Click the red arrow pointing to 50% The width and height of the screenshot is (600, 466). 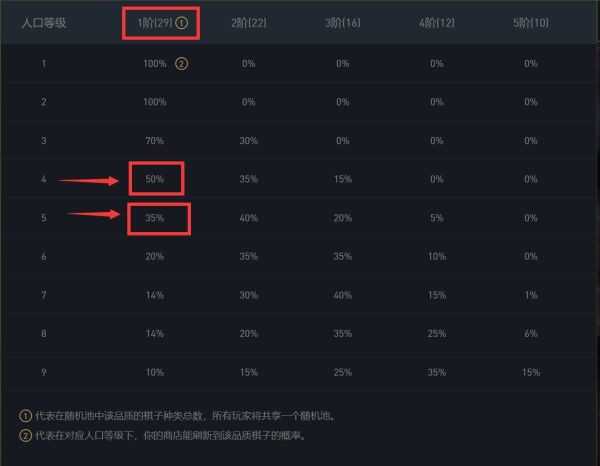88,180
